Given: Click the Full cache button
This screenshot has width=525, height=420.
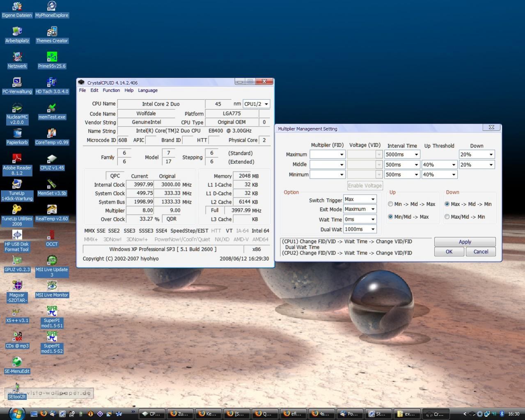Looking at the screenshot, I should point(215,210).
